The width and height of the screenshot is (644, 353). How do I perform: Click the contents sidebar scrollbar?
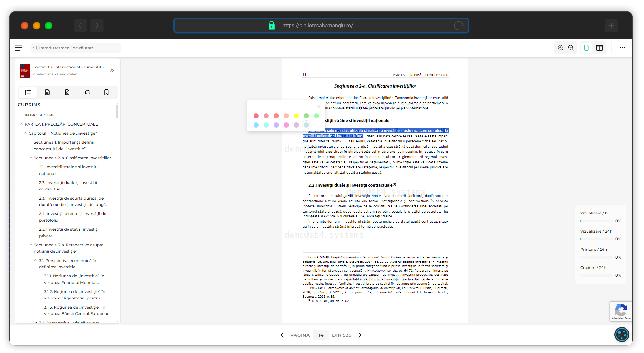[117, 111]
